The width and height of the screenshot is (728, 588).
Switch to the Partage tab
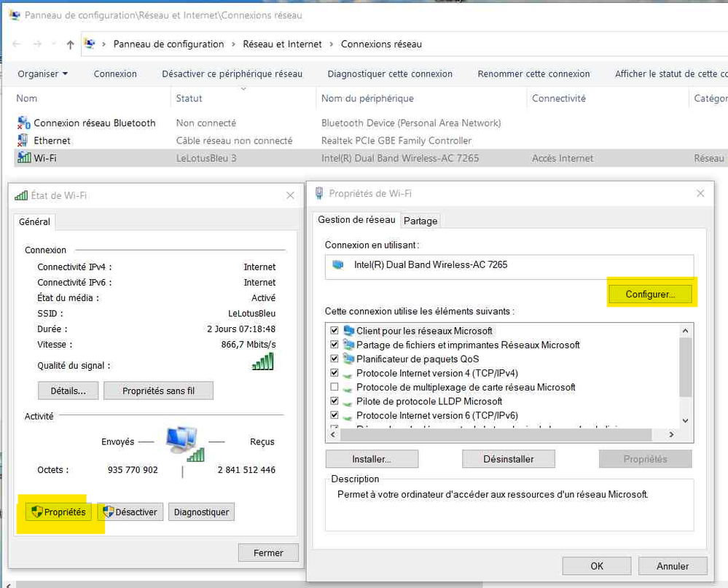click(x=420, y=221)
